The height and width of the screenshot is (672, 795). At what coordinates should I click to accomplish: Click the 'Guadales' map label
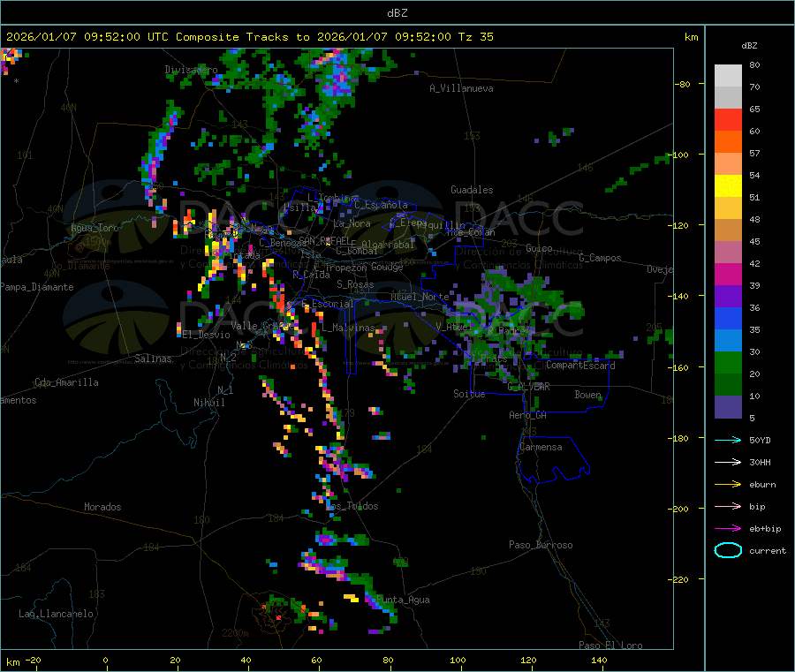click(x=472, y=190)
